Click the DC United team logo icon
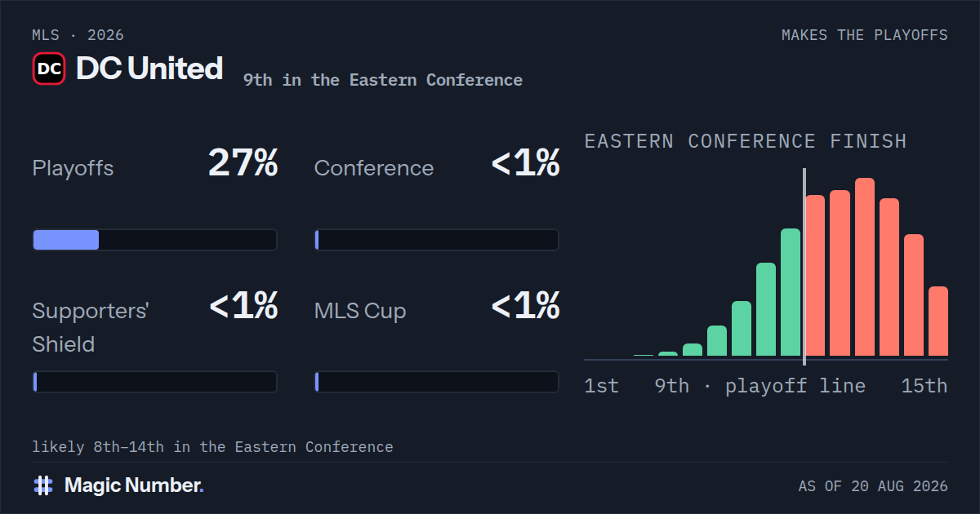The height and width of the screenshot is (514, 980). pyautogui.click(x=49, y=69)
